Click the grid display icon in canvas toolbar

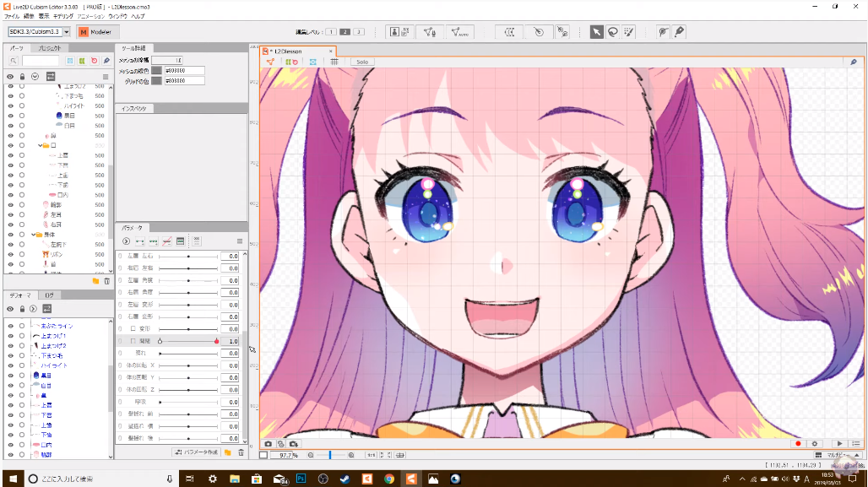pos(334,62)
